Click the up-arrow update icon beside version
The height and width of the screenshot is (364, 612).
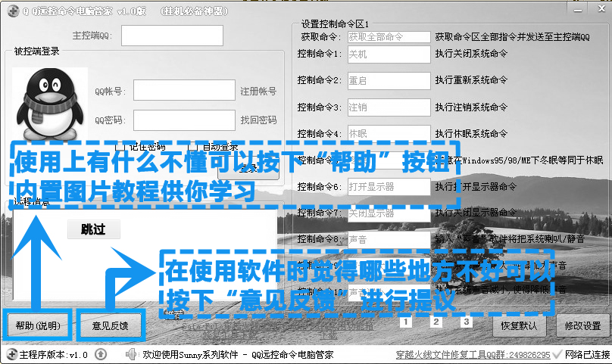point(101,354)
